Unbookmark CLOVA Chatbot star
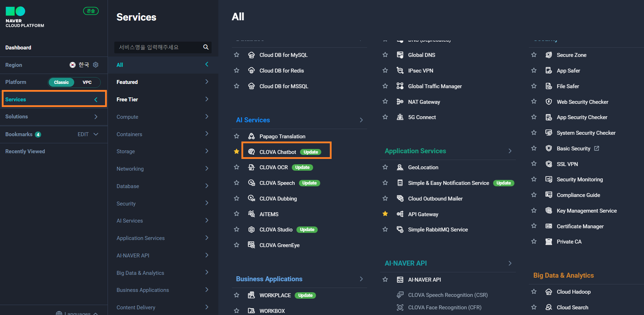Viewport: 644px width, 315px height. pos(236,151)
